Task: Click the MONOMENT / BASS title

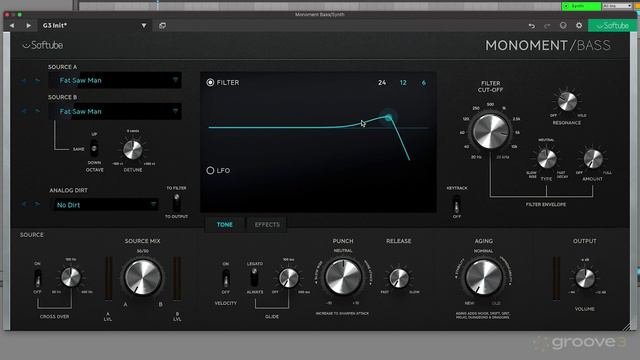Action: click(548, 45)
